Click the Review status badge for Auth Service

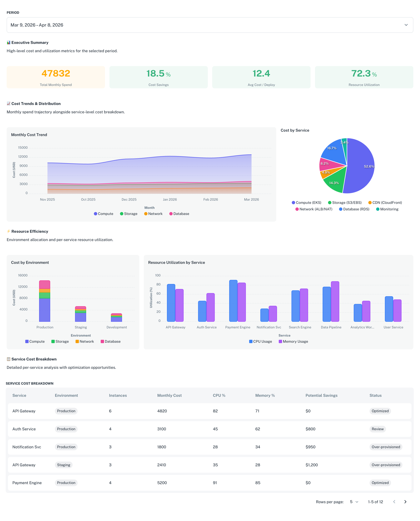377,429
